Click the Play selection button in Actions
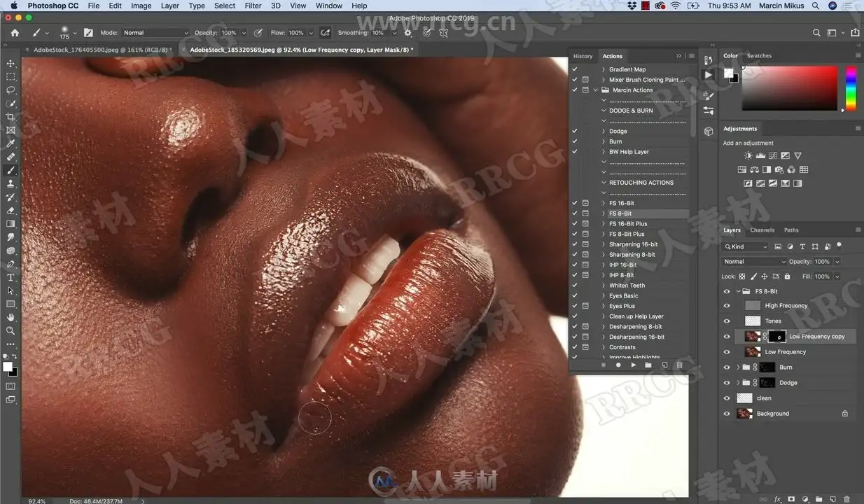864x504 pixels. (633, 365)
